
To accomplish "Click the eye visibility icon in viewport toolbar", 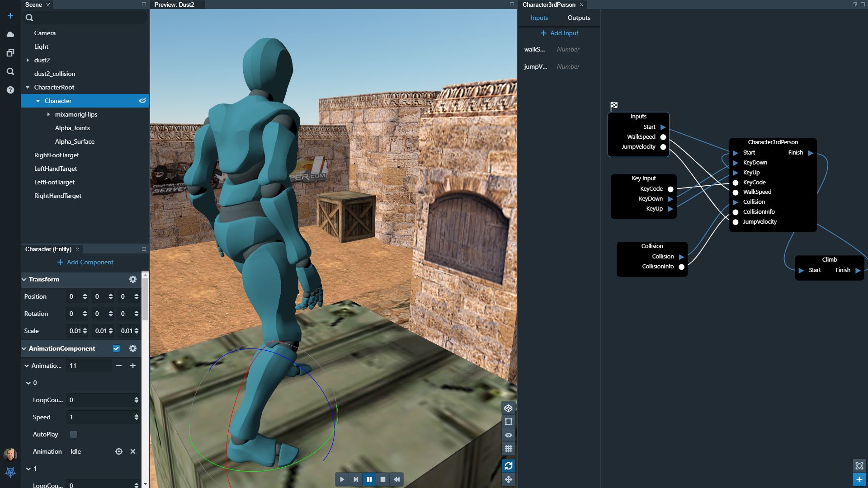I will click(x=508, y=434).
